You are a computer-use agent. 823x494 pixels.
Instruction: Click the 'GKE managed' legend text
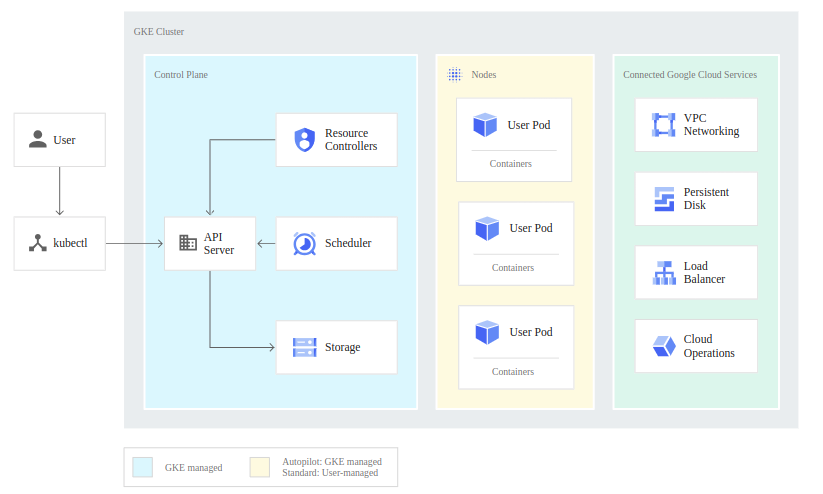194,467
